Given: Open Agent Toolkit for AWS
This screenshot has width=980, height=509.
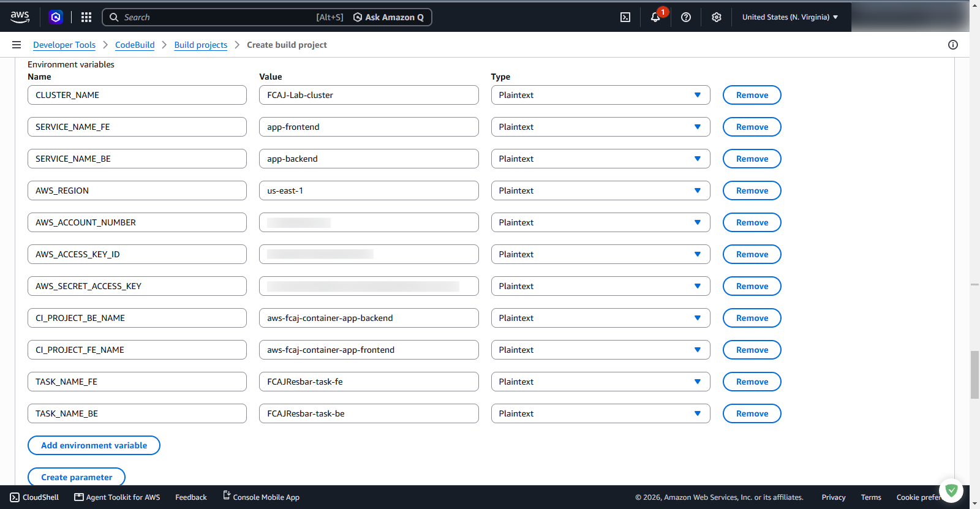Looking at the screenshot, I should click(x=117, y=497).
